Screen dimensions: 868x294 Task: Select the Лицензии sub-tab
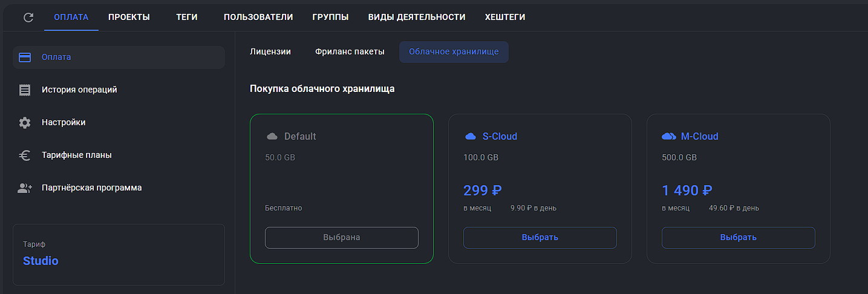270,52
